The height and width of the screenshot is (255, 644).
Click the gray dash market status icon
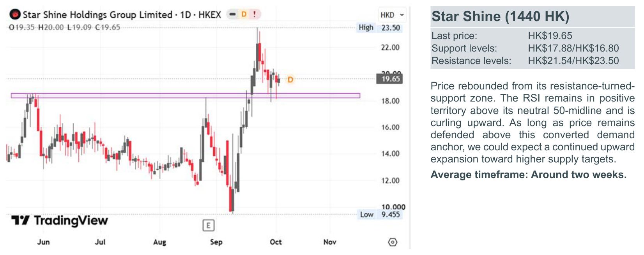[232, 14]
